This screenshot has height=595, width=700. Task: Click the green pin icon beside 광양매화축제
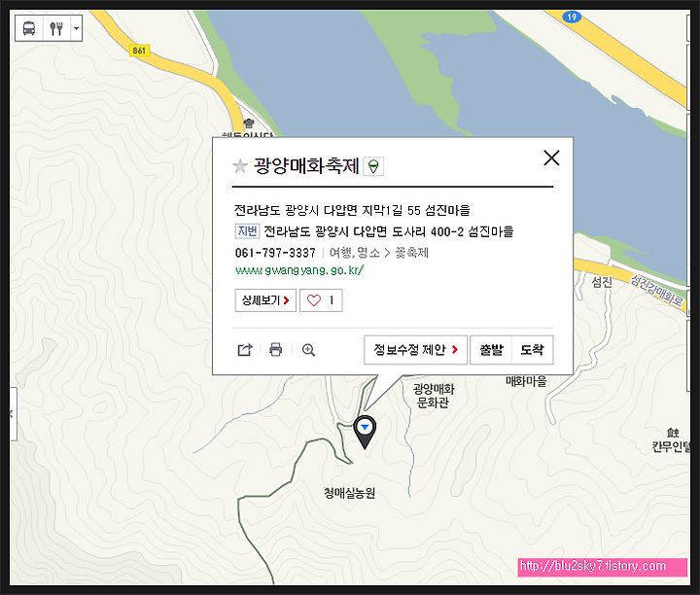[x=373, y=166]
